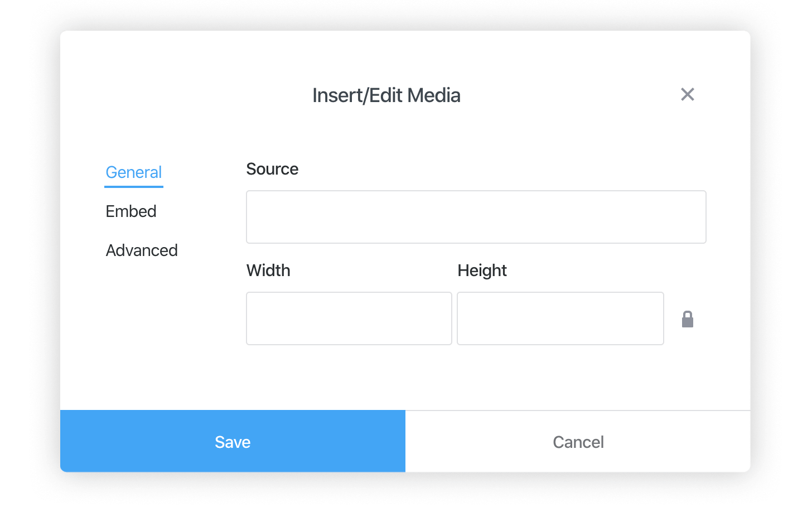Click inside the Source input field
Viewport: 812px width, 507px height.
[476, 216]
